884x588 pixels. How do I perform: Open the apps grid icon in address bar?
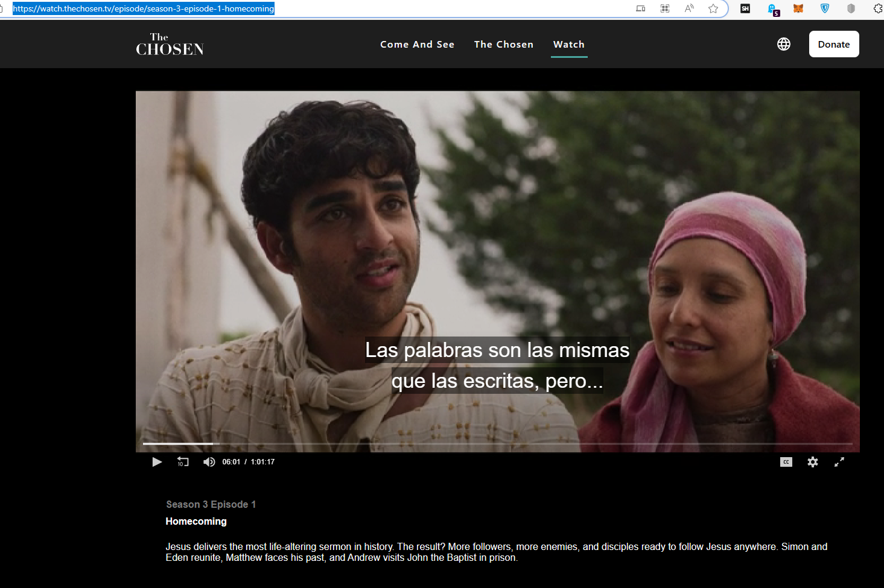tap(665, 8)
